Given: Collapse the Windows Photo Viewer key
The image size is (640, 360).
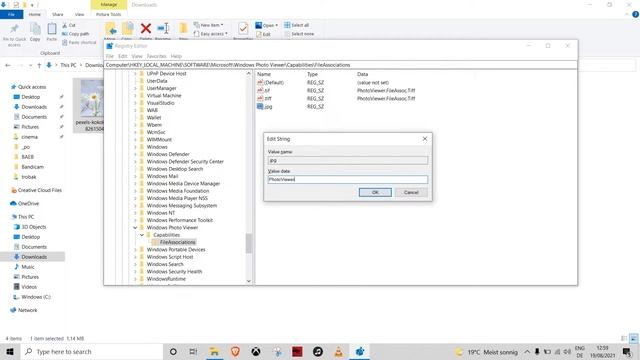Looking at the screenshot, I should 135,228.
